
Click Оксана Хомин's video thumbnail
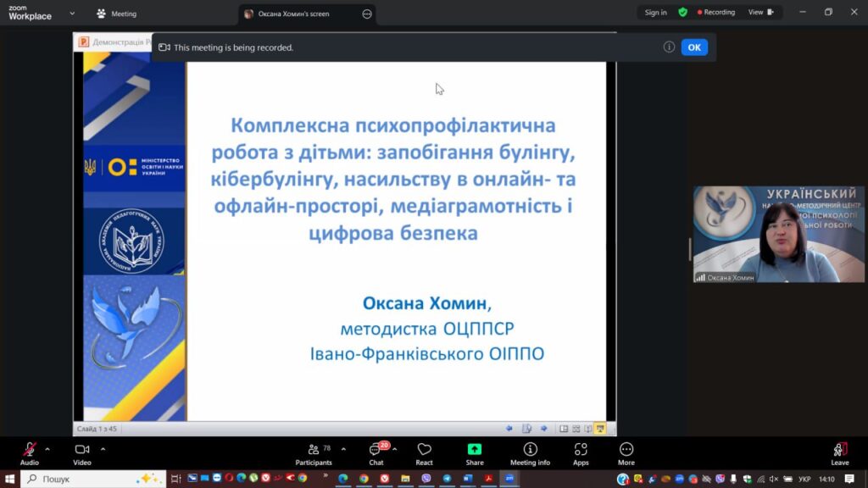[x=778, y=235]
